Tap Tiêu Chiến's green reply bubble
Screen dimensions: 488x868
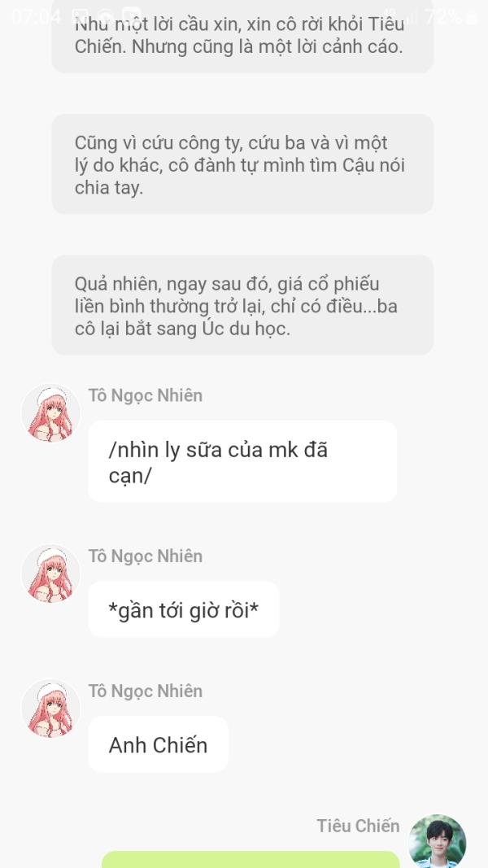pyautogui.click(x=250, y=860)
